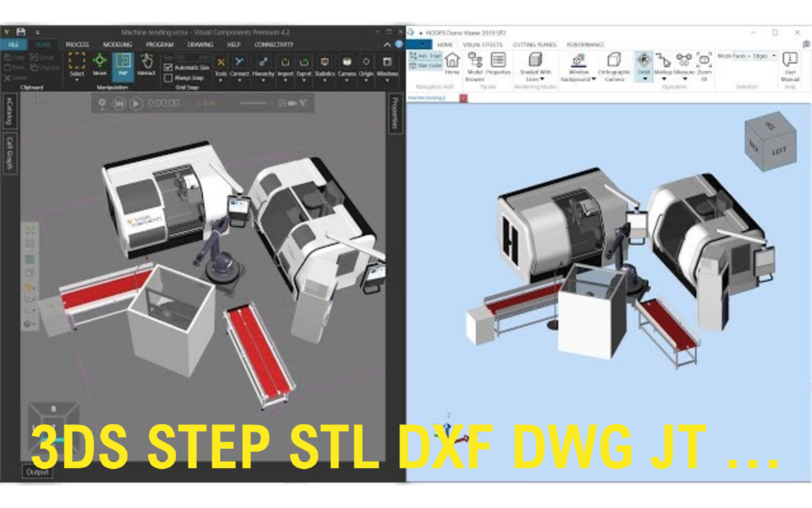This screenshot has width=812, height=508.
Task: Open the CUTTING PLANES tab in HOOPS
Action: pyautogui.click(x=535, y=45)
